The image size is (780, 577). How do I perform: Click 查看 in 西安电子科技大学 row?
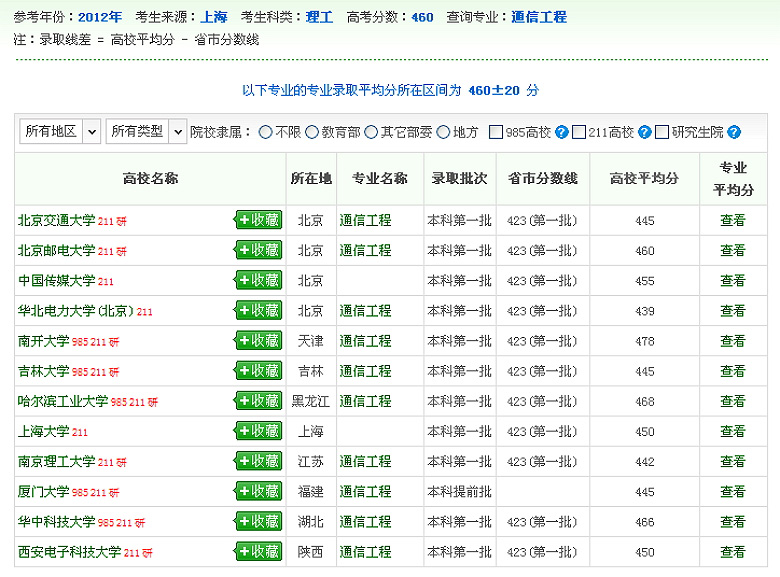point(733,552)
